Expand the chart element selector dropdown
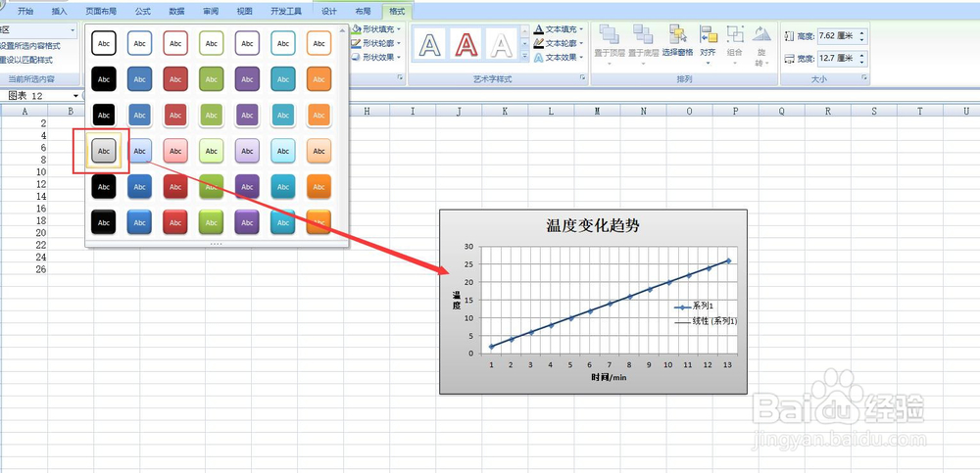The height and width of the screenshot is (473, 980). pyautogui.click(x=73, y=30)
